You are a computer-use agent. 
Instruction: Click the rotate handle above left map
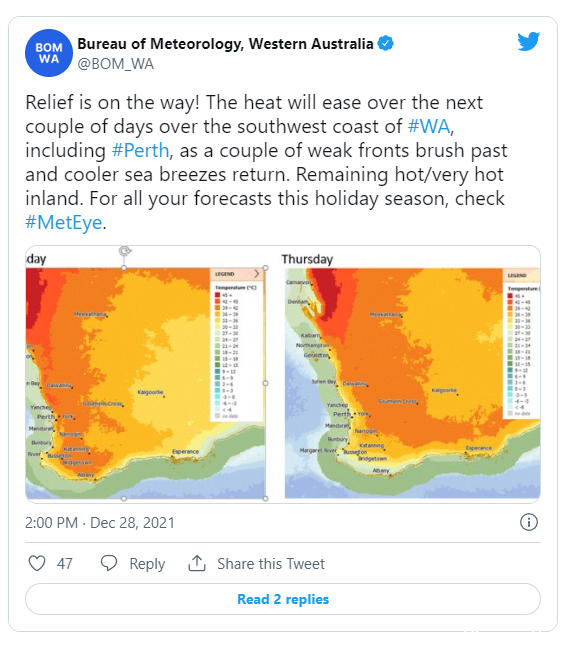coord(124,251)
